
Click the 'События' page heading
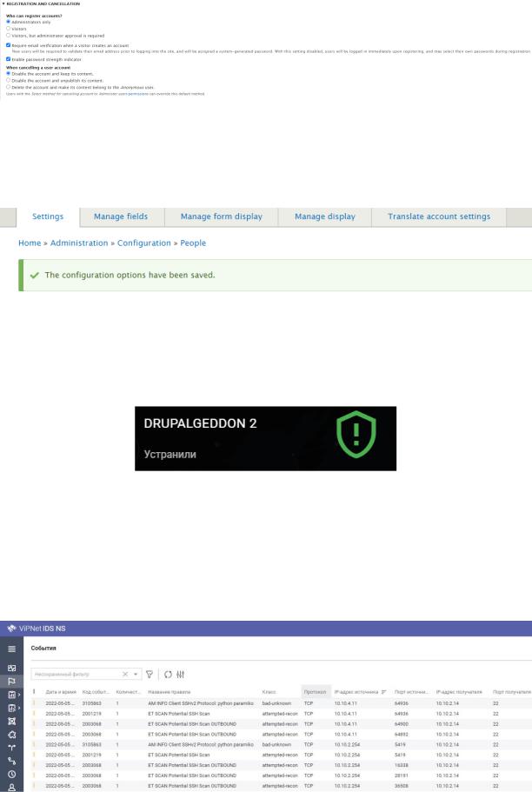click(x=43, y=648)
